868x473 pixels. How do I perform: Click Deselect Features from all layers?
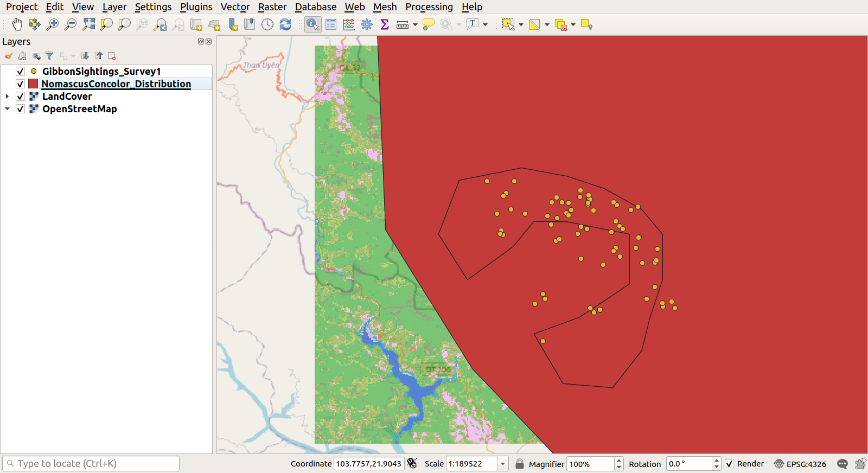[561, 24]
